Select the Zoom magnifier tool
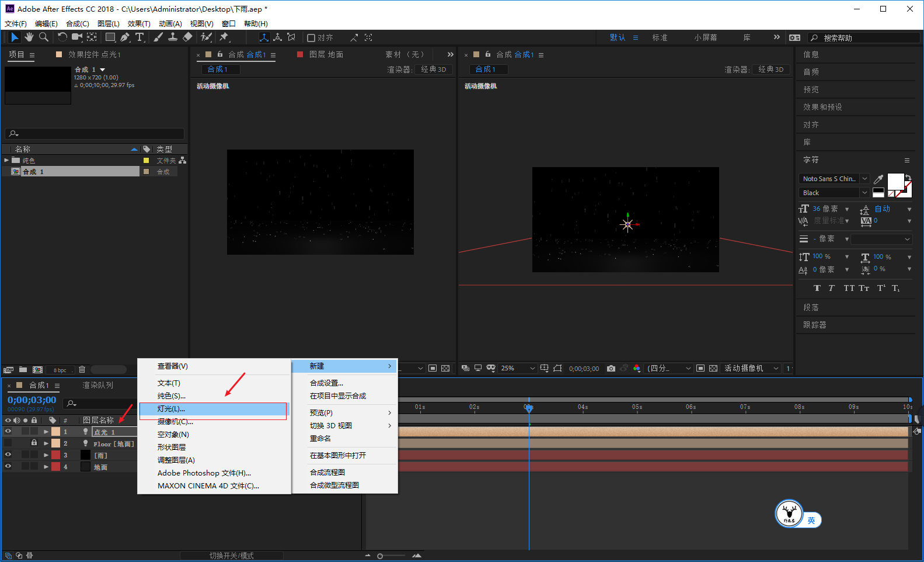This screenshot has height=562, width=924. (x=43, y=37)
